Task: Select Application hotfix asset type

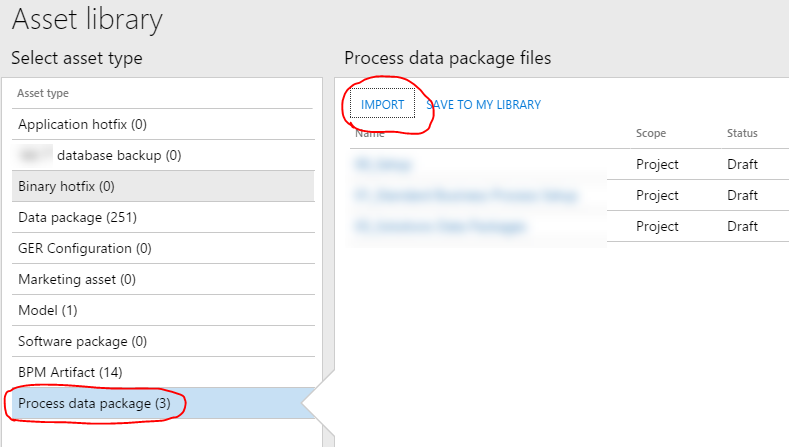Action: click(x=82, y=125)
